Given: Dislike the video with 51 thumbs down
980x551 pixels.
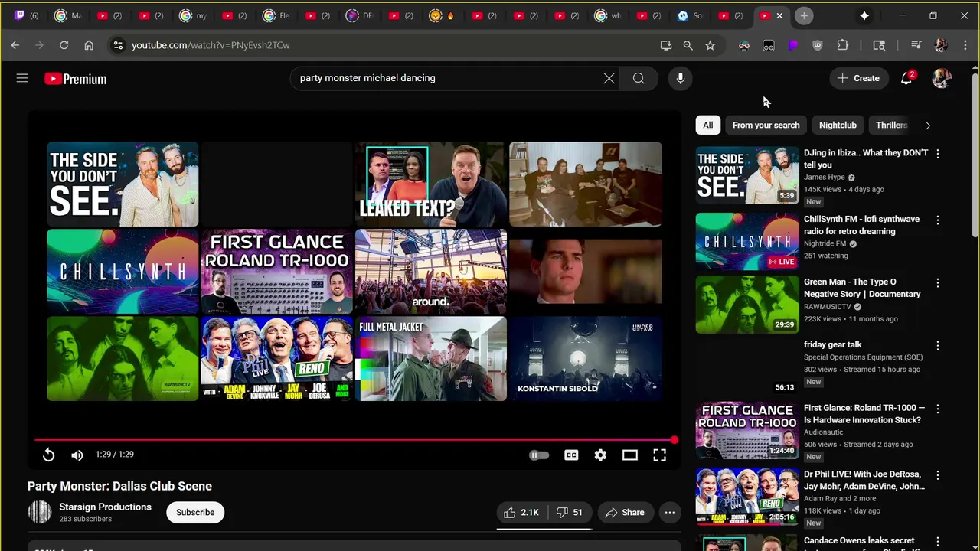Looking at the screenshot, I should click(570, 512).
